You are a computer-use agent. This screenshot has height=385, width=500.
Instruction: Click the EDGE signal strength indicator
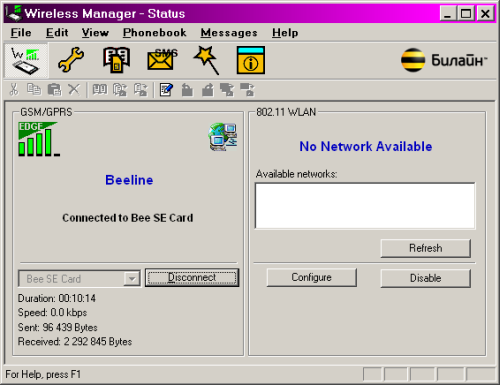(39, 139)
